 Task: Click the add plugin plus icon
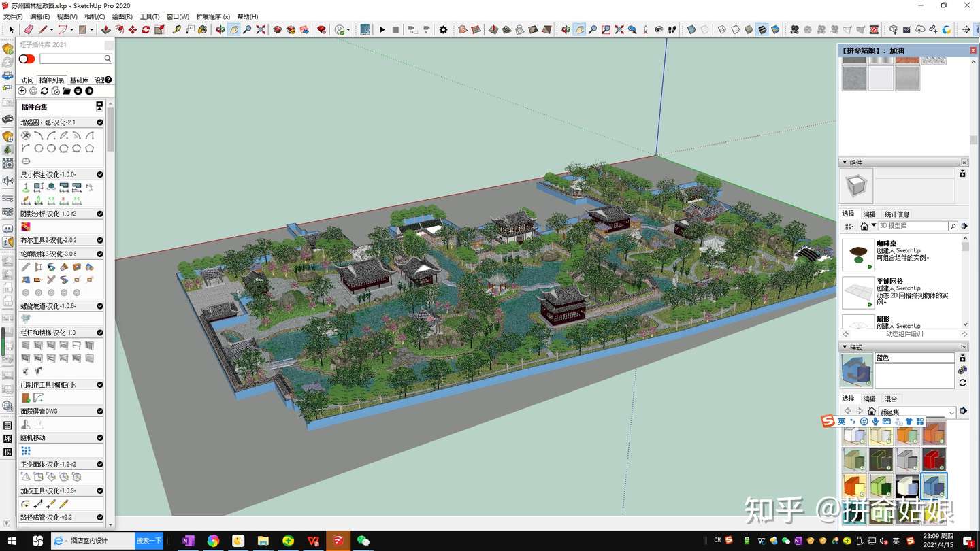pyautogui.click(x=22, y=90)
